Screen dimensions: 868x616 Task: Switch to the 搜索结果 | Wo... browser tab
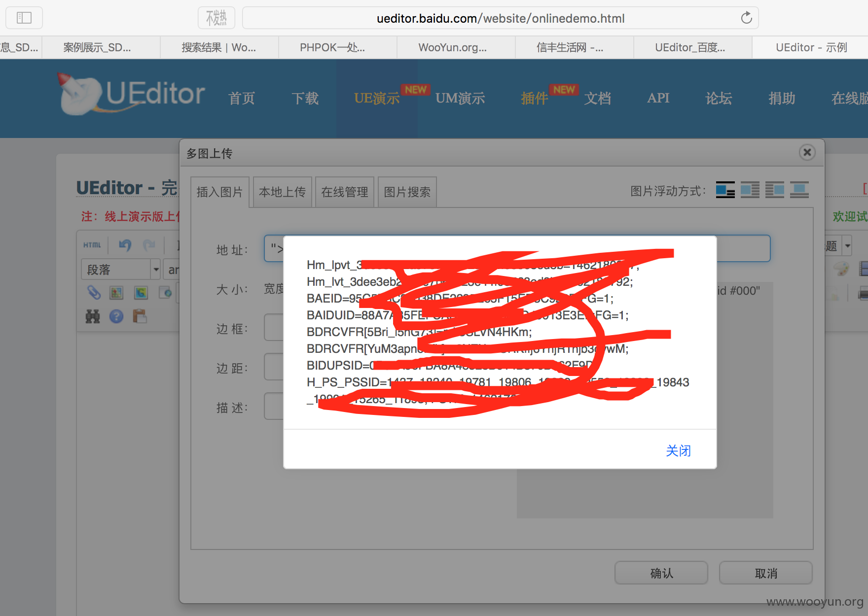[x=219, y=47]
